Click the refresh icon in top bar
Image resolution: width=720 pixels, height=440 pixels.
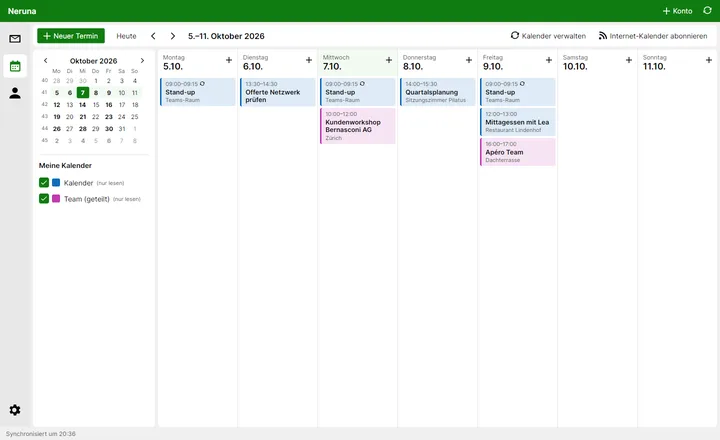coord(707,11)
